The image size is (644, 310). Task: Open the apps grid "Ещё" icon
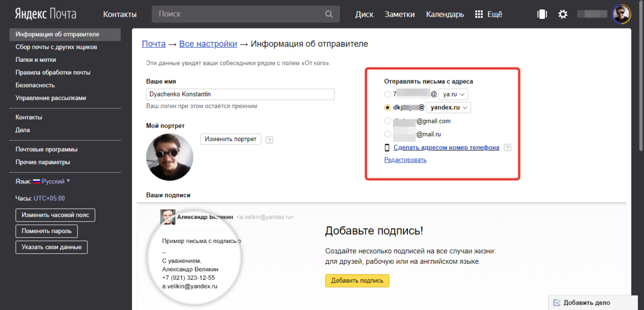(x=478, y=14)
